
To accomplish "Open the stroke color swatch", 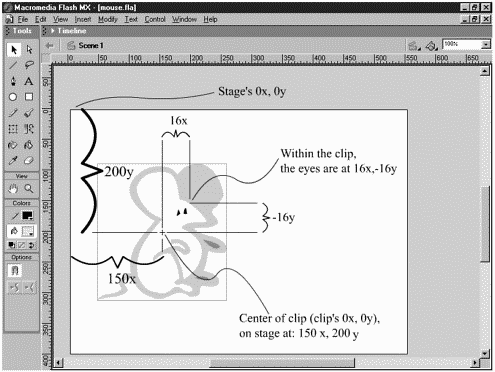I will (x=28, y=216).
